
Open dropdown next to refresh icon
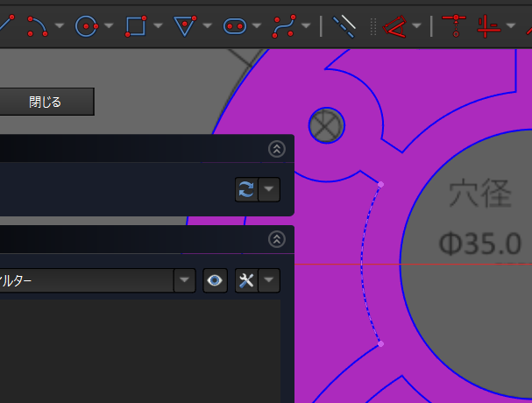[x=269, y=189]
